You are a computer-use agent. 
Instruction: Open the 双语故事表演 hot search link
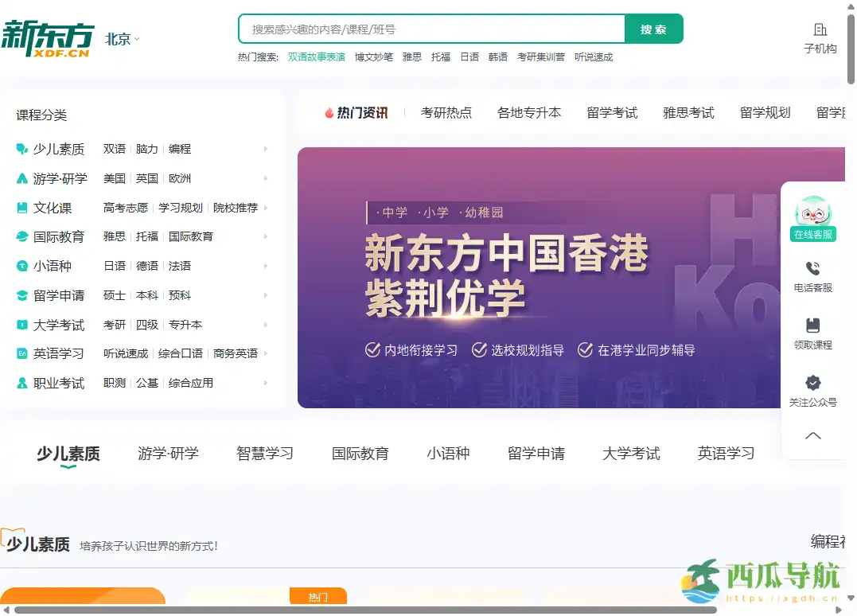[317, 57]
